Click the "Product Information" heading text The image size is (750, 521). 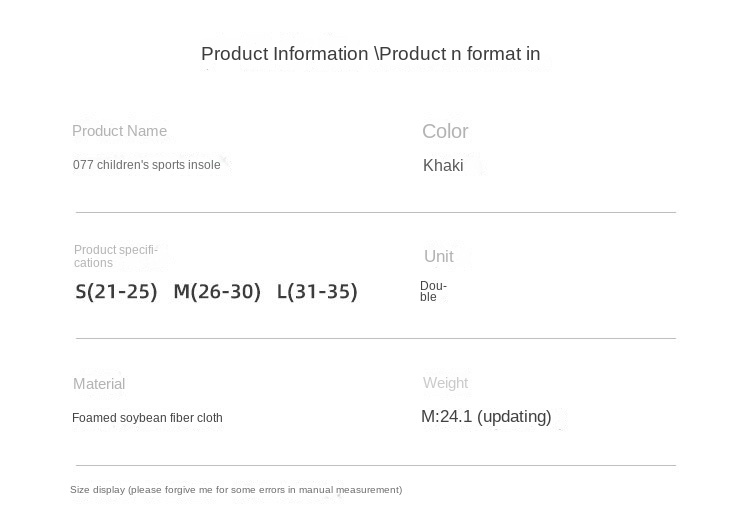[284, 54]
